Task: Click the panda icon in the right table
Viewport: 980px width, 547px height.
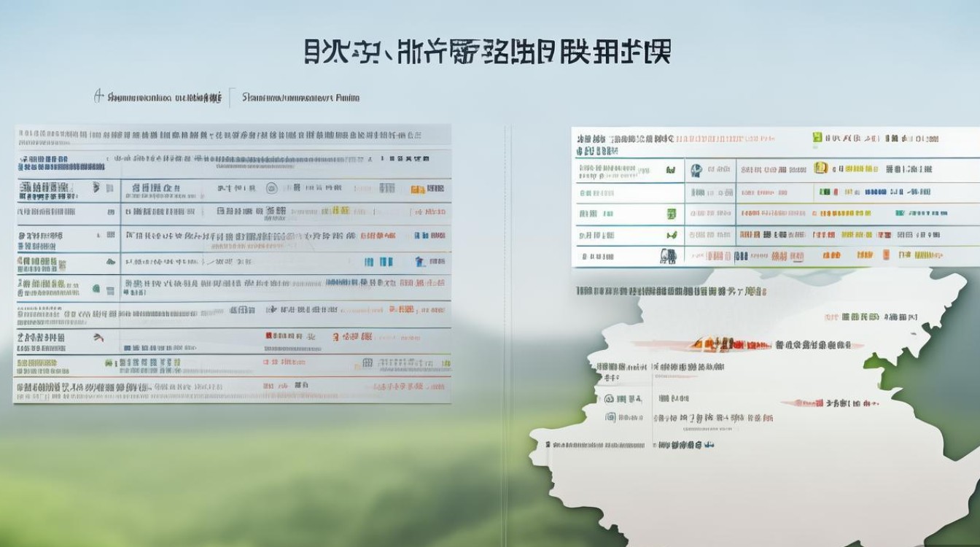Action: point(669,255)
